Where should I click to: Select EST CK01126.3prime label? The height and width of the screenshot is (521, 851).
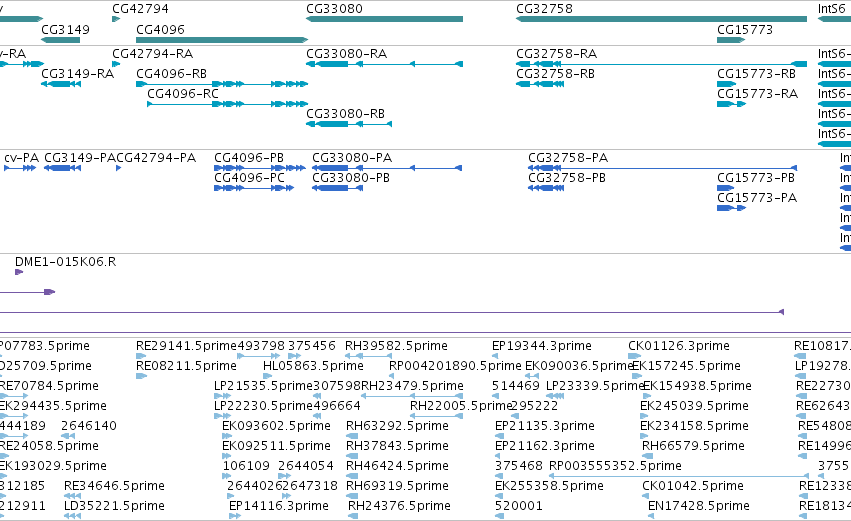[679, 346]
